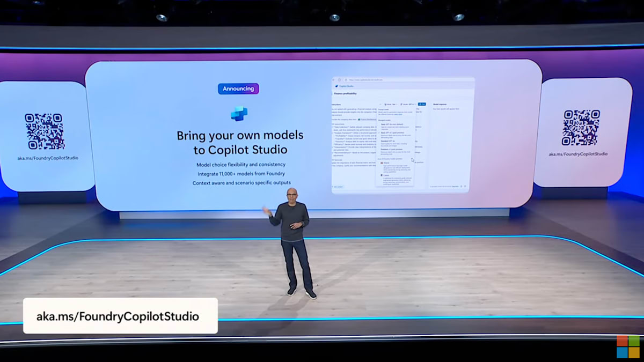Viewport: 644px width, 362px height.
Task: Click the right panel's aka.ms/FoundryCopilotStudio text
Action: pos(578,154)
